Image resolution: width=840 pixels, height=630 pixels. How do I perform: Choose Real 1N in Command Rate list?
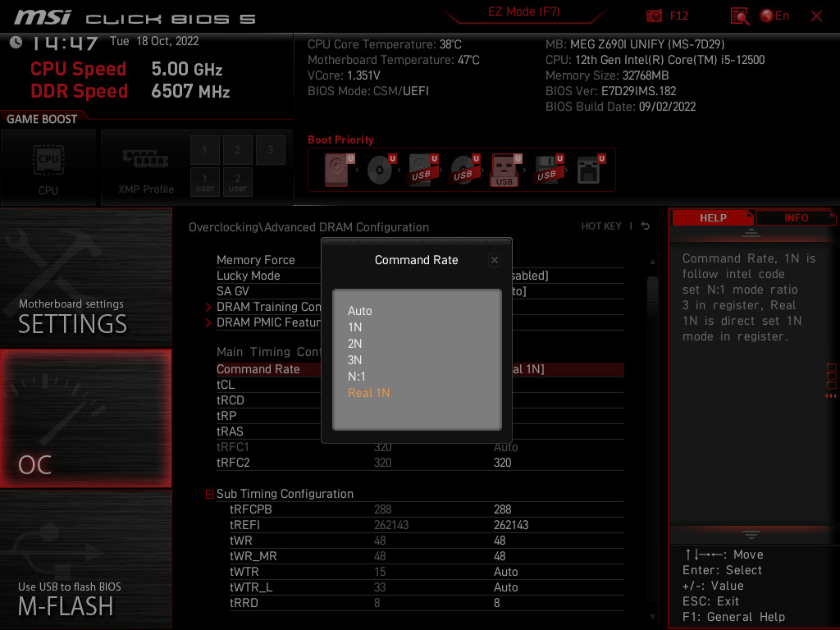[368, 393]
